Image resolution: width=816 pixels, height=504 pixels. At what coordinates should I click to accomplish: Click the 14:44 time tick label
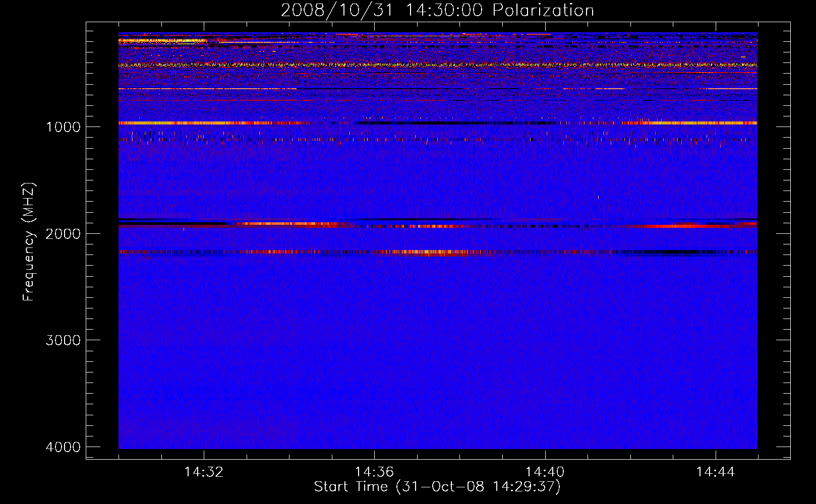716,472
